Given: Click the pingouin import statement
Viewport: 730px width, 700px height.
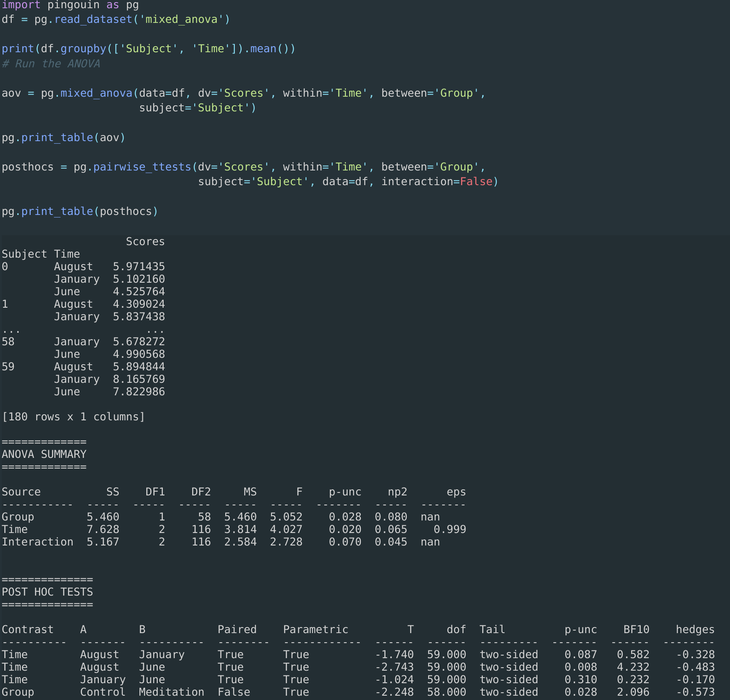Looking at the screenshot, I should pos(69,5).
